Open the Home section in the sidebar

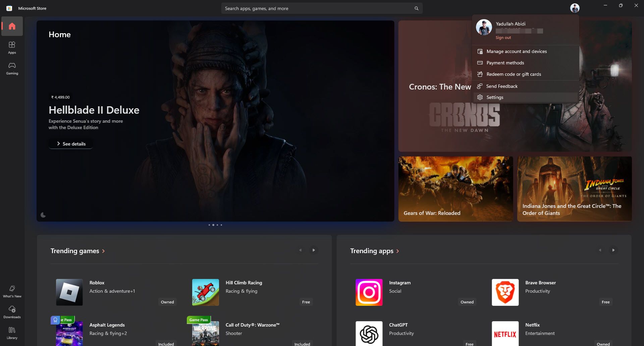[x=12, y=26]
